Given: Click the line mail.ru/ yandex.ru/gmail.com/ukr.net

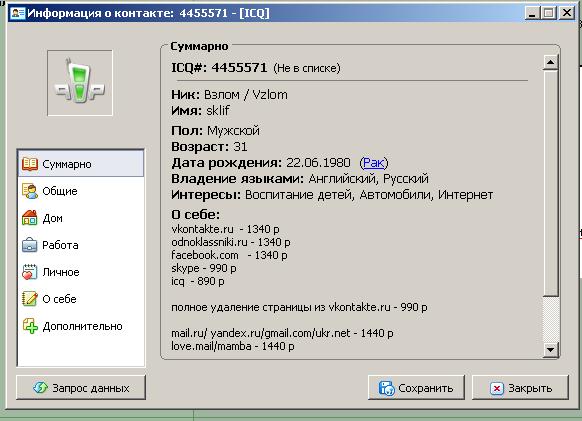Looking at the screenshot, I should coord(282,333).
